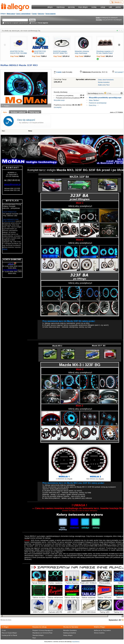Click the blue umbrella safety icon
The width and height of the screenshot is (124, 644).
[9, 121]
